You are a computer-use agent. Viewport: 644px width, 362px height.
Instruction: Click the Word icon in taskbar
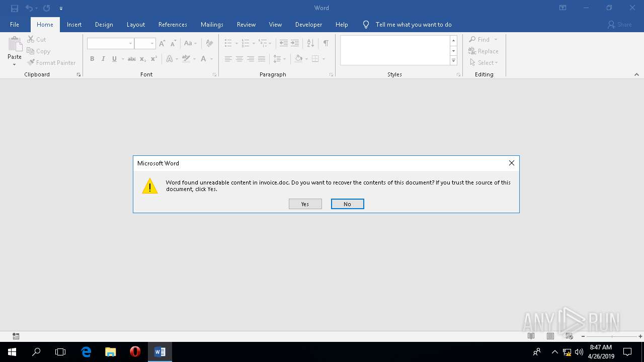(160, 352)
